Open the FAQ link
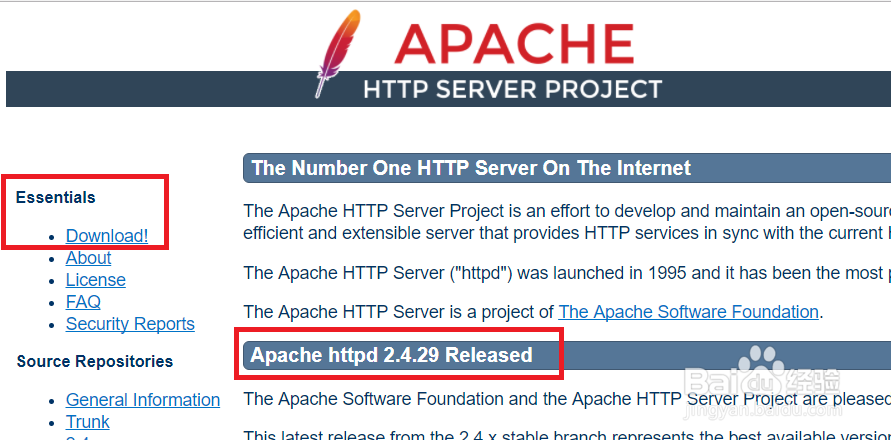This screenshot has width=891, height=440. pyautogui.click(x=83, y=301)
